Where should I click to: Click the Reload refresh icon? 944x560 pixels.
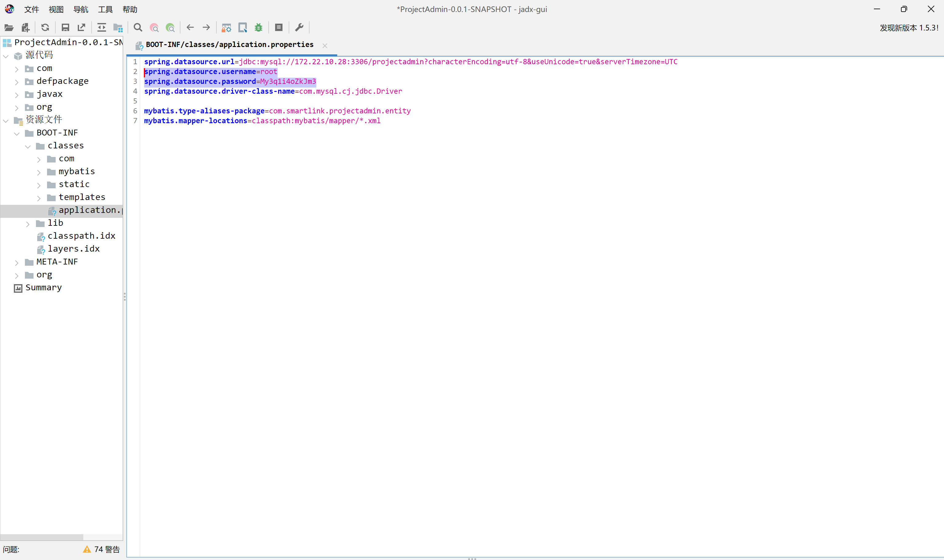(45, 28)
